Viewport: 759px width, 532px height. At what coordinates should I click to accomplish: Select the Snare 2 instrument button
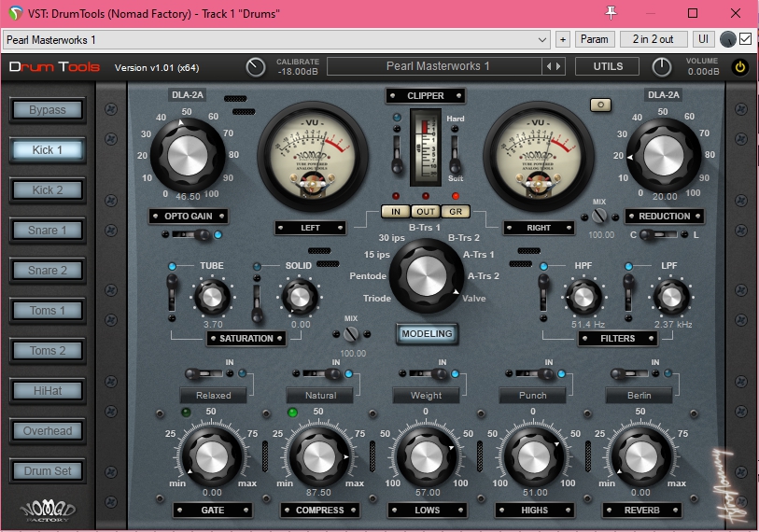pos(48,271)
